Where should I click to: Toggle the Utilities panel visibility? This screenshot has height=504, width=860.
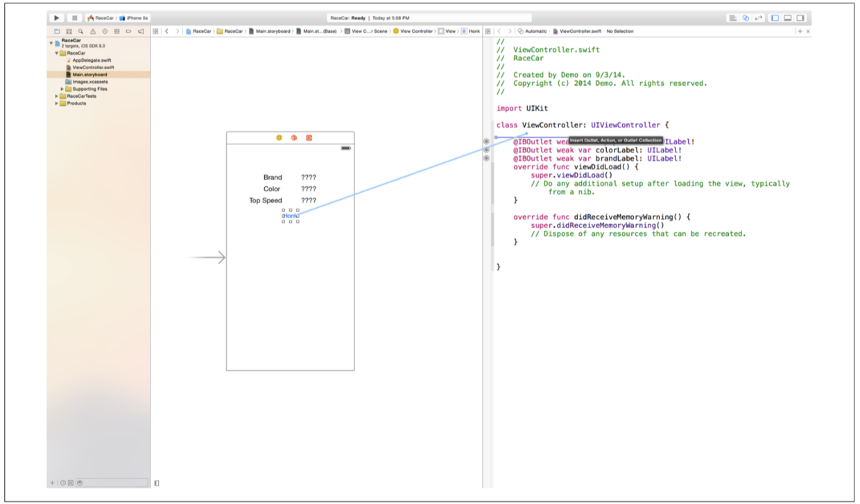coord(800,18)
